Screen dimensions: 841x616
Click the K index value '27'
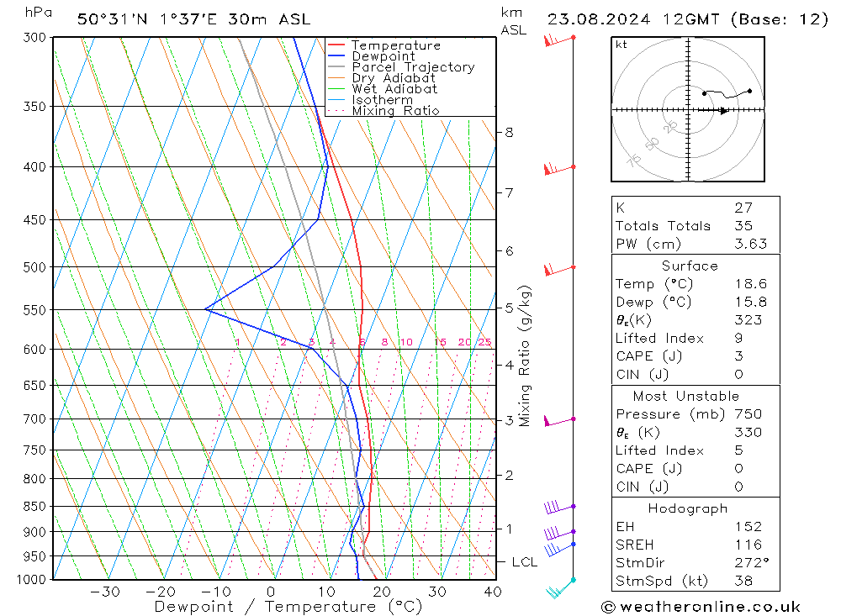pos(743,208)
